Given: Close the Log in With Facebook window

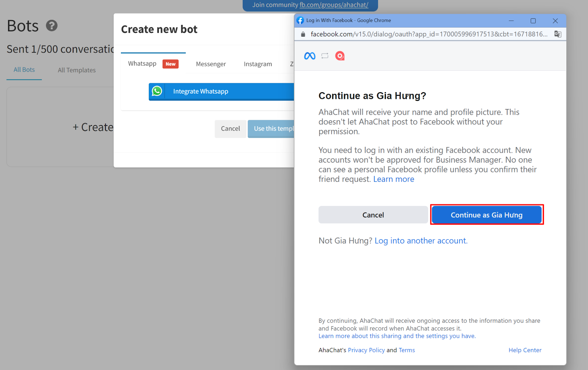Looking at the screenshot, I should pos(555,21).
